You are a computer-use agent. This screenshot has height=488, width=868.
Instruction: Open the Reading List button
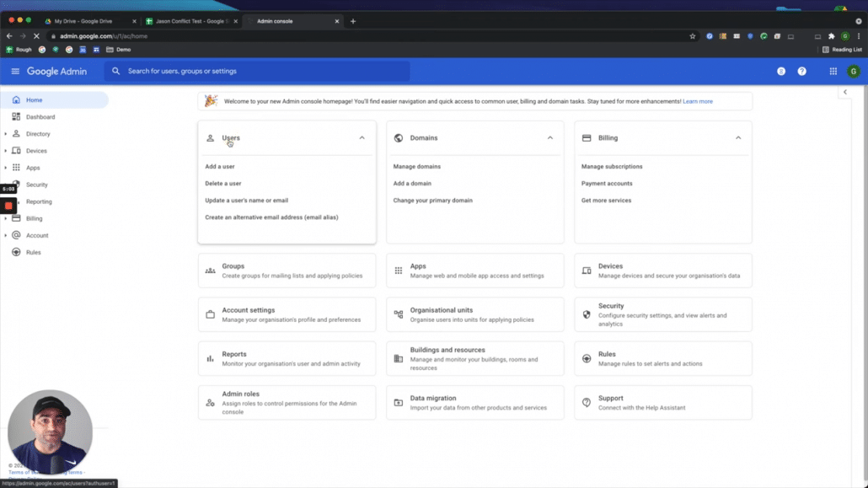842,49
